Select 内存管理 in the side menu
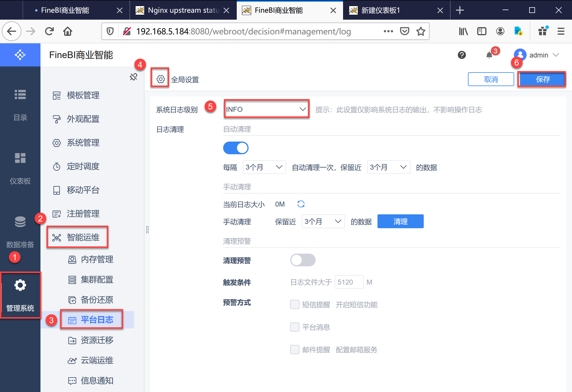This screenshot has height=392, width=572. (x=97, y=259)
